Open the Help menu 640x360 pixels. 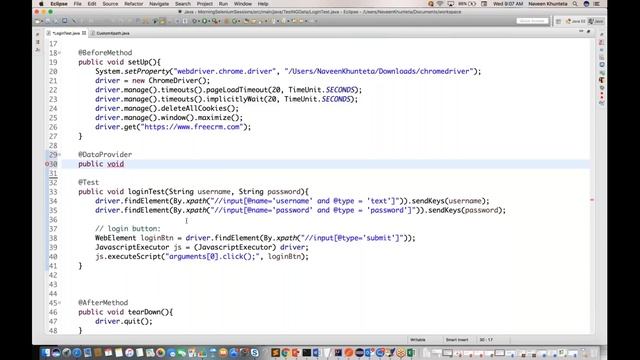pos(263,4)
